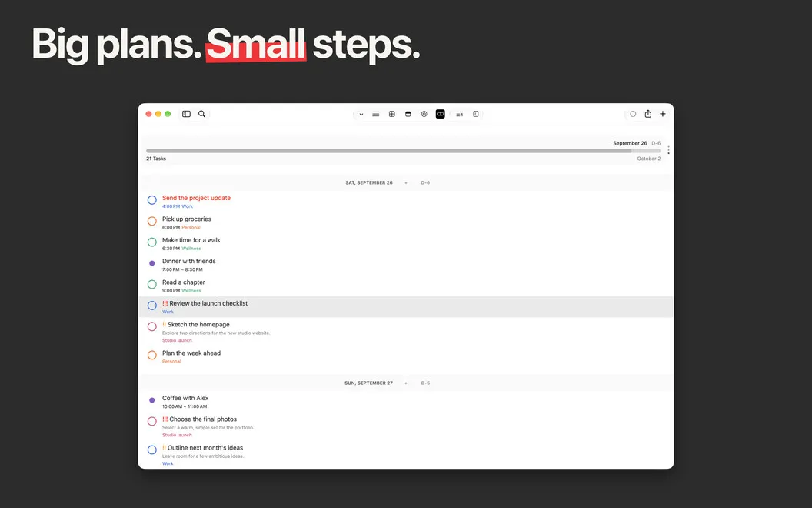Open 'Read a chapter' title
This screenshot has width=812, height=508.
pos(183,282)
